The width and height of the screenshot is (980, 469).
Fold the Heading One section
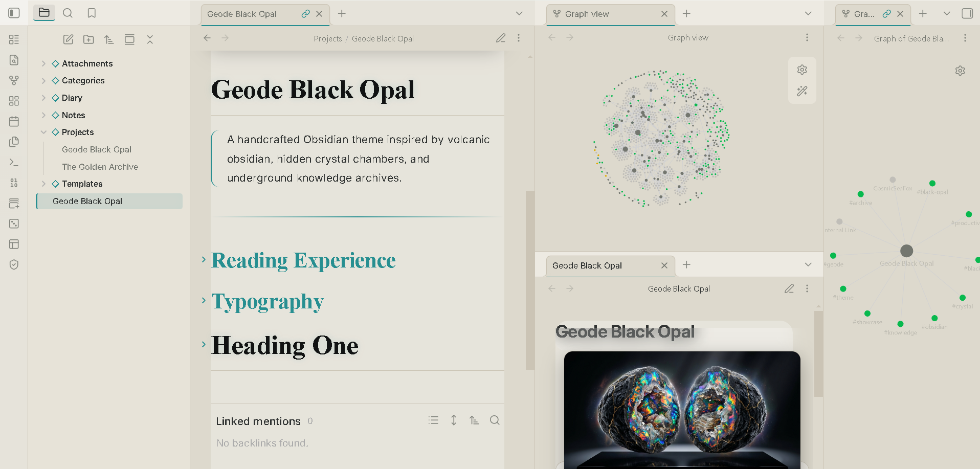click(x=204, y=344)
